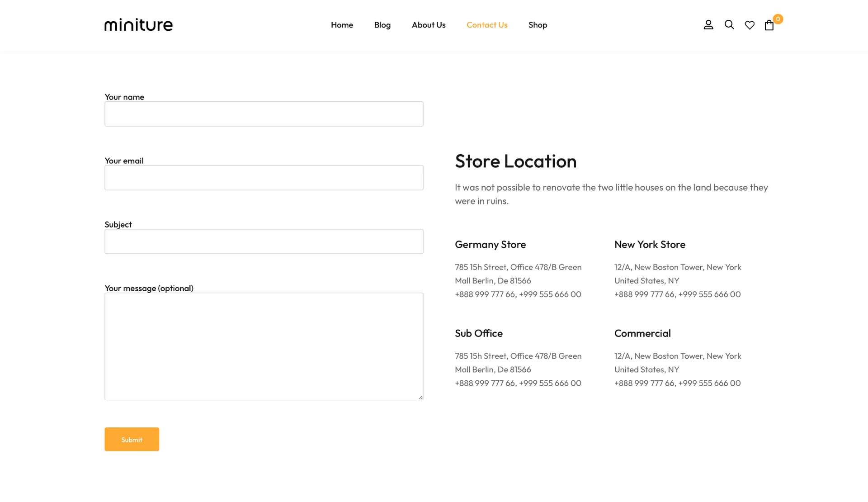Click into the Your email field
This screenshot has height=502, width=868.
(264, 178)
